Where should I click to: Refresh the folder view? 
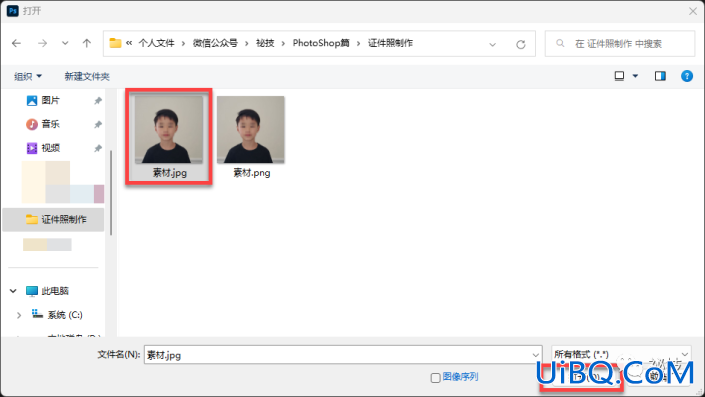click(x=521, y=44)
